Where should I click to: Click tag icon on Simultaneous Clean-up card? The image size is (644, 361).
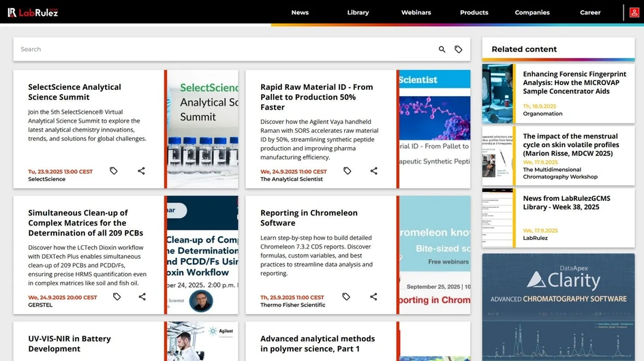click(x=117, y=297)
